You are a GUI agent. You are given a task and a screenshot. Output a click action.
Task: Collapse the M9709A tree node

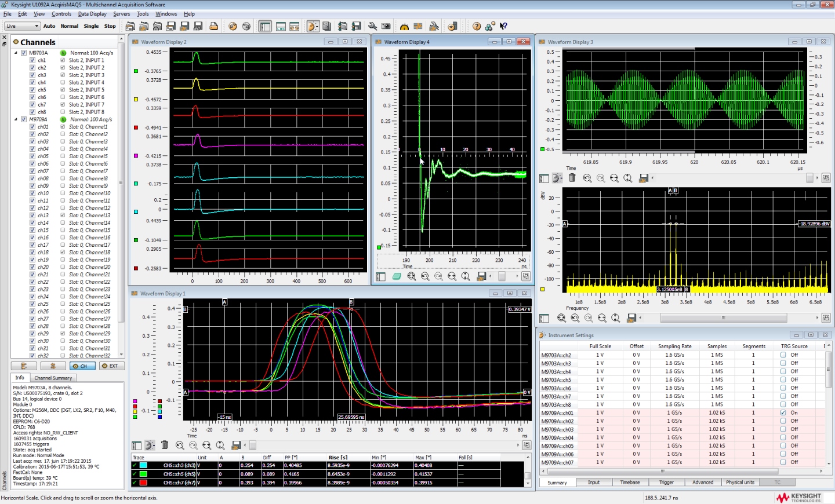tap(16, 119)
